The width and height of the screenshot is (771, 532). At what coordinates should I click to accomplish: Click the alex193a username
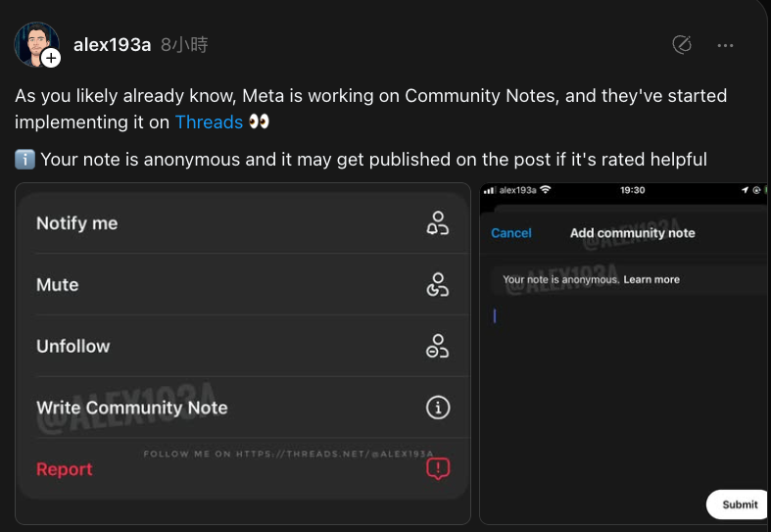pos(113,45)
